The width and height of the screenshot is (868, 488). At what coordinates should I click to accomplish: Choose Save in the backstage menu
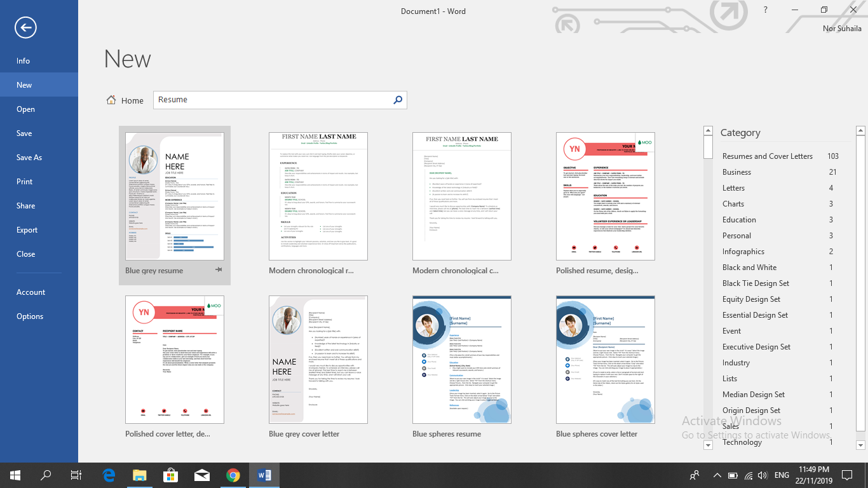coord(39,133)
